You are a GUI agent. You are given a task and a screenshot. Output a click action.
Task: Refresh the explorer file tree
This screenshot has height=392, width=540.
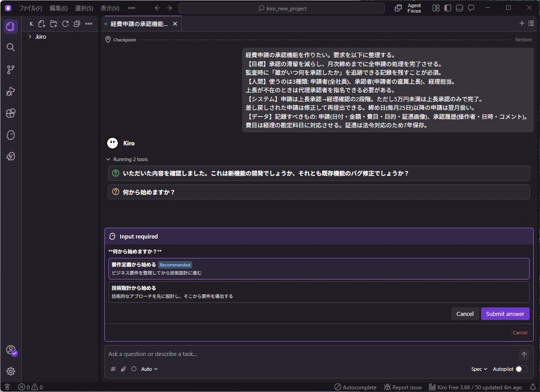click(x=65, y=24)
